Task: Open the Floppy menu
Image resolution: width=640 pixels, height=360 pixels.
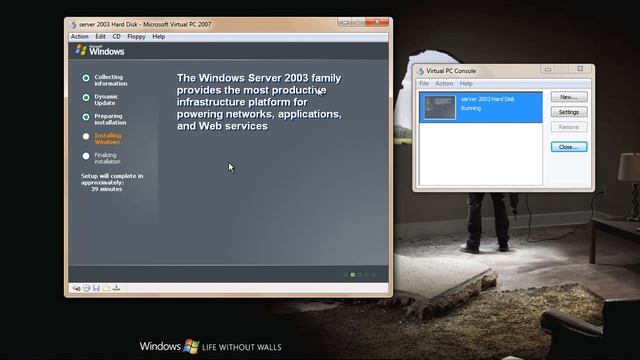Action: pyautogui.click(x=136, y=37)
